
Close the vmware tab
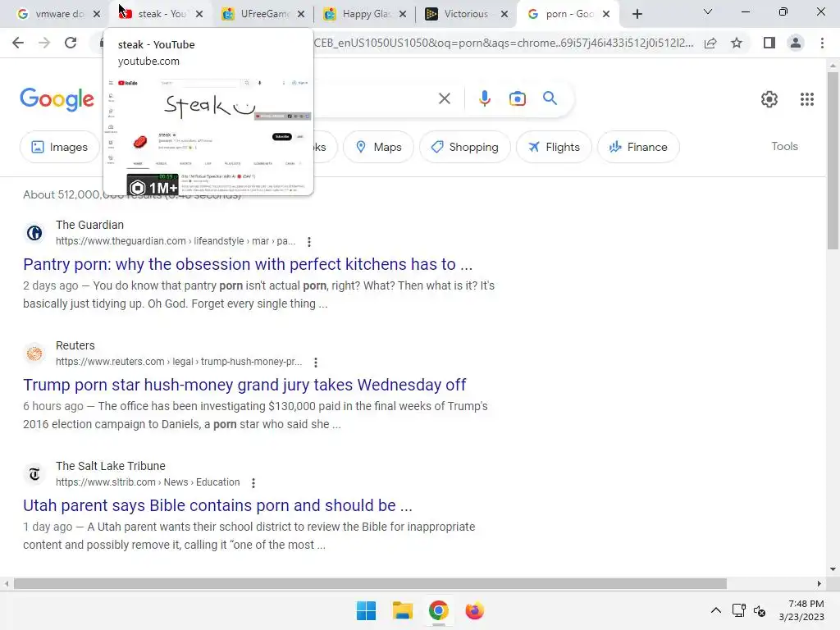coord(97,14)
